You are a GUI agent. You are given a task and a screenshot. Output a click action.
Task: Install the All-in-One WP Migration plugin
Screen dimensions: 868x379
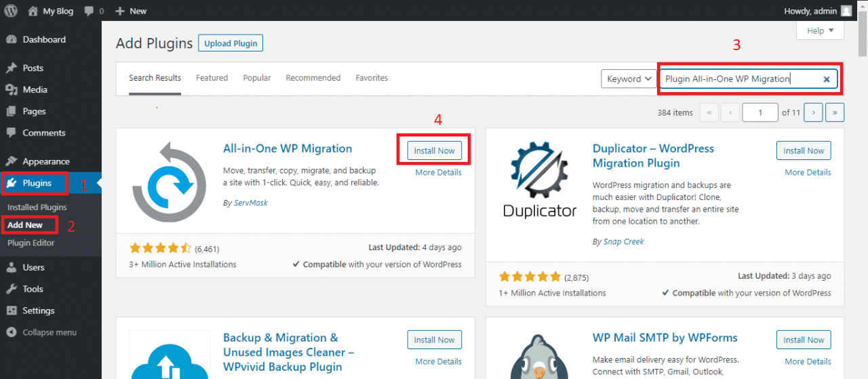pos(434,151)
